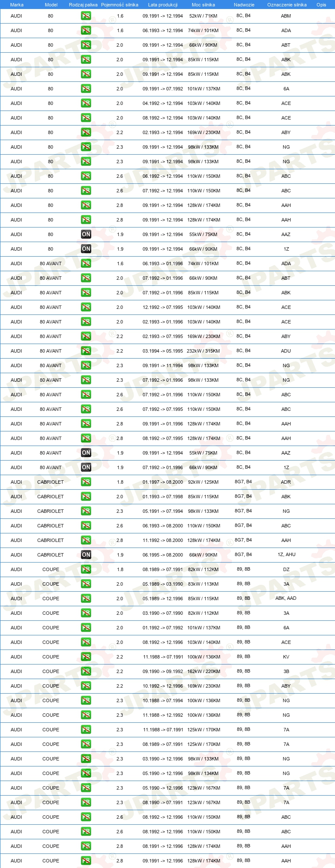Click the PB icon in the 80 AVANT ABY row
The width and height of the screenshot is (335, 868).
point(86,336)
